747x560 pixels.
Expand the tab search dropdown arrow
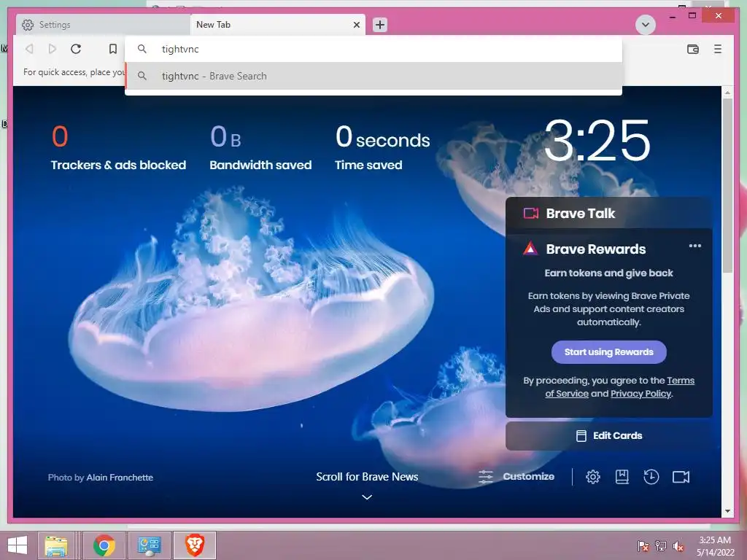click(646, 25)
